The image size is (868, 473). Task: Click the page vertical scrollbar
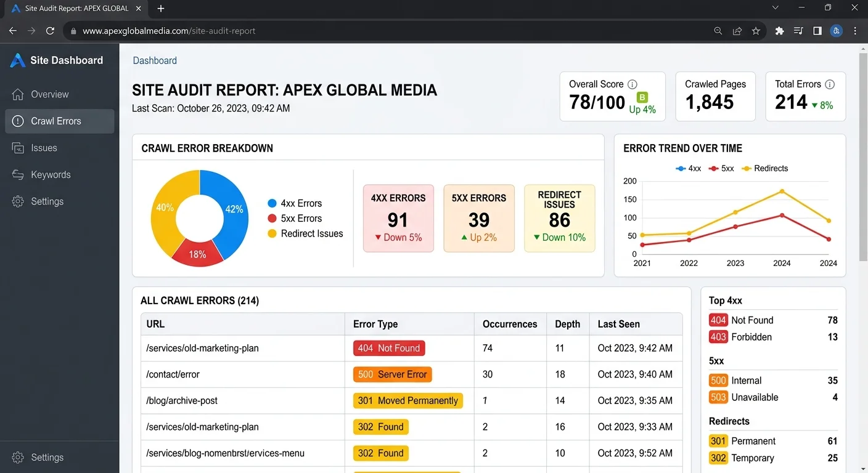point(863,157)
